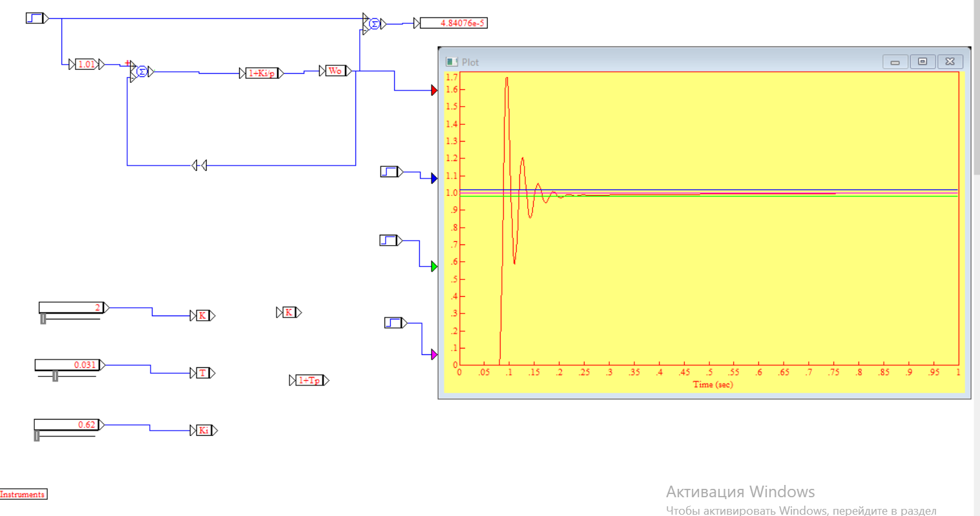980x516 pixels.
Task: Click the .95 tick label on the time axis
Action: [934, 372]
